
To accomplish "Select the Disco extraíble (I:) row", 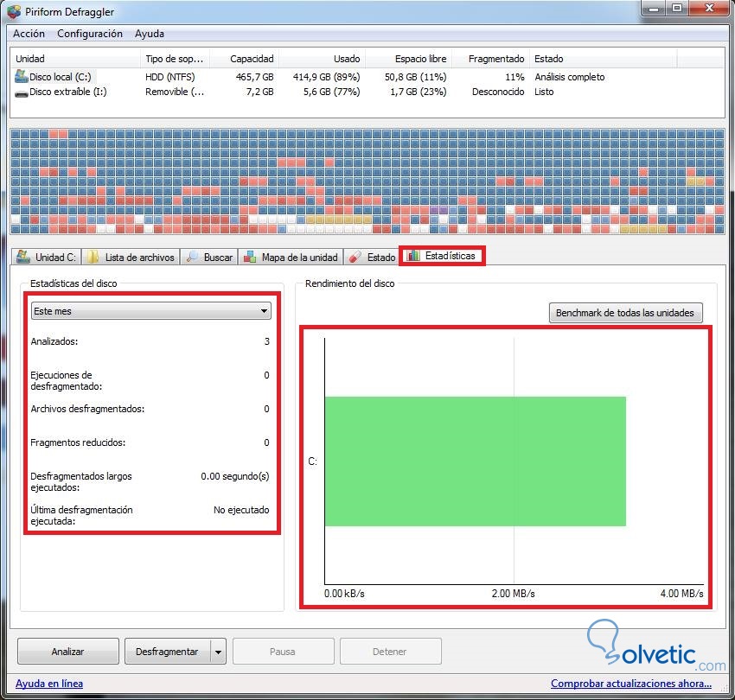I will (x=367, y=92).
